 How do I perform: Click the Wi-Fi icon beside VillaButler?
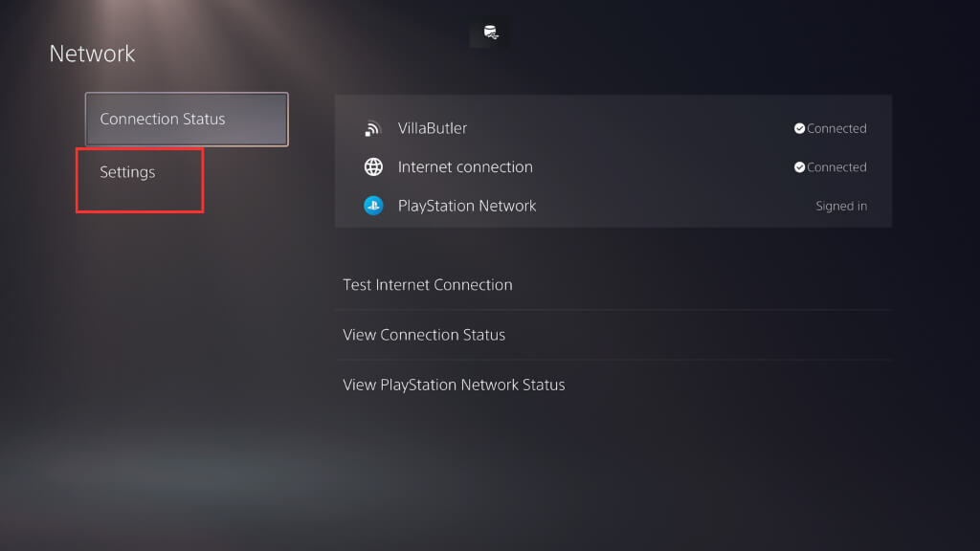[373, 128]
